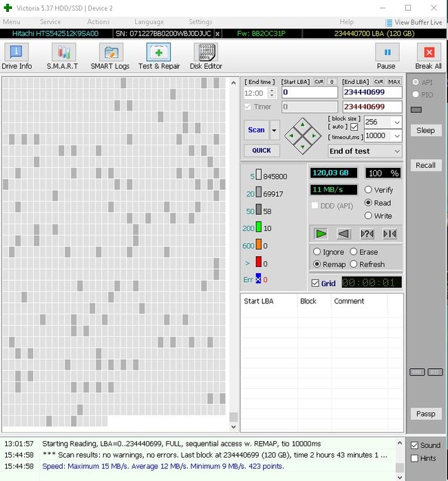Image resolution: width=448 pixels, height=481 pixels.
Task: Select the Write radio button
Action: point(368,215)
